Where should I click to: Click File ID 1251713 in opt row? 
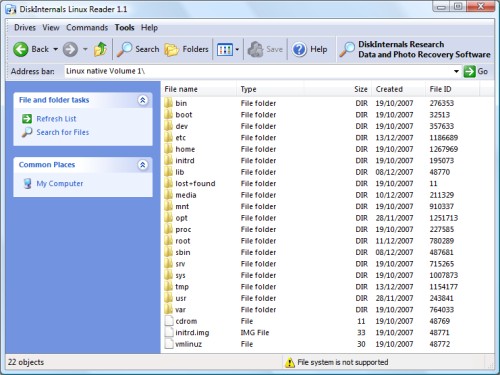pos(444,218)
